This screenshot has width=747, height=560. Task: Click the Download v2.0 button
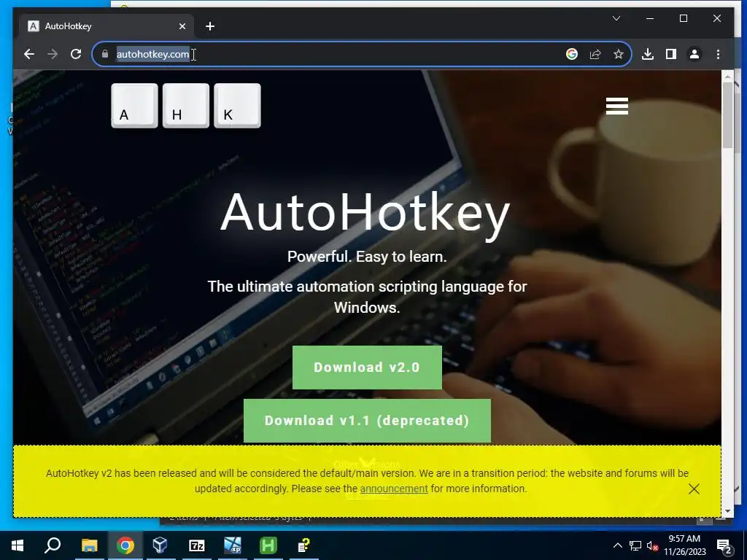367,367
